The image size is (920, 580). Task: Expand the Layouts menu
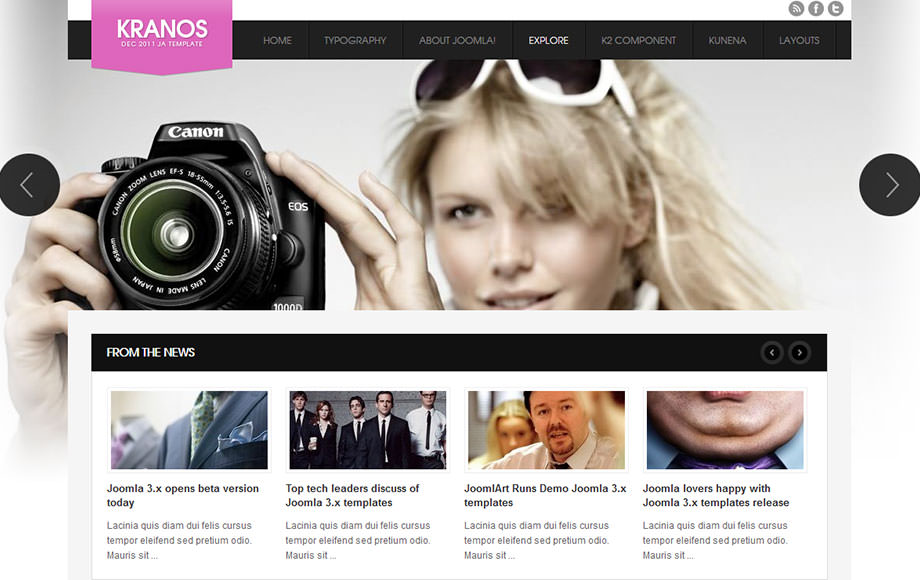pyautogui.click(x=799, y=41)
